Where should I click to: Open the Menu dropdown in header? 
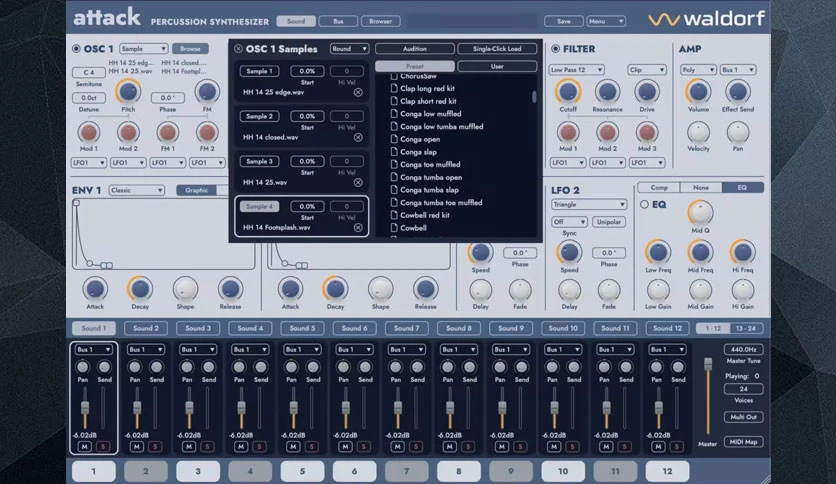point(606,21)
